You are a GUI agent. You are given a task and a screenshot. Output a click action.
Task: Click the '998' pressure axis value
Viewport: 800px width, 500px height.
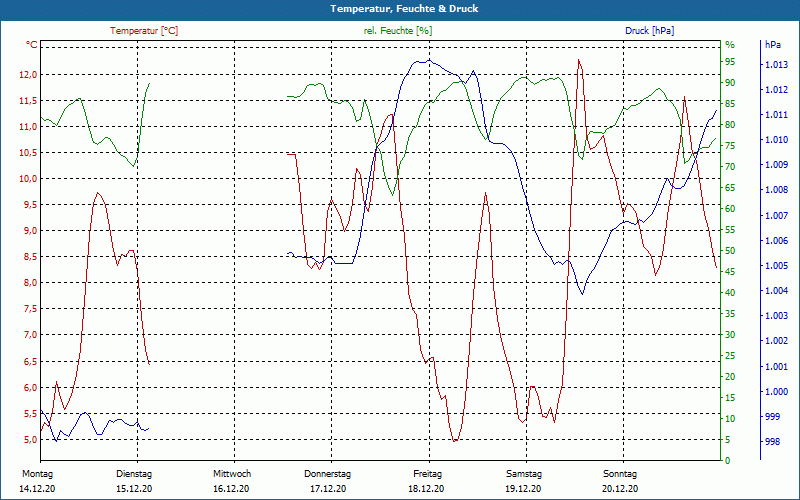(x=772, y=442)
